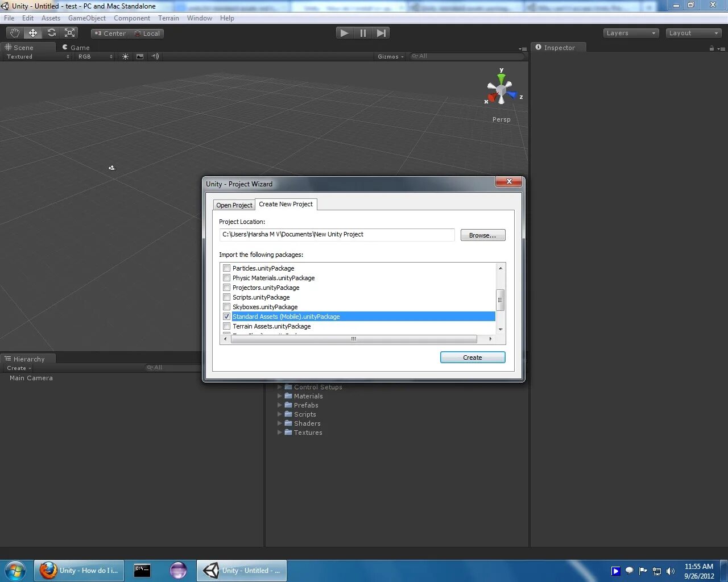This screenshot has height=582, width=728.
Task: Expand the Prefabs folder
Action: pyautogui.click(x=280, y=405)
